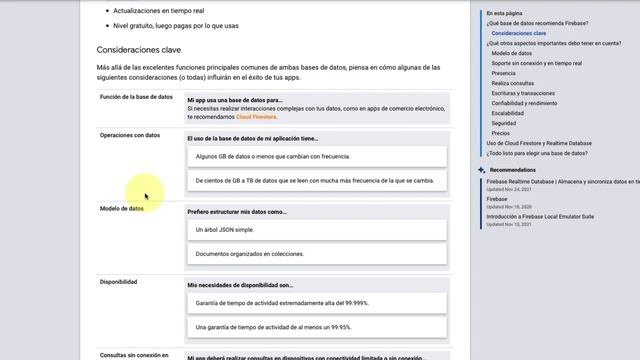The height and width of the screenshot is (360, 640).
Task: Jump to 'Escrituras y transacciones' section
Action: tap(523, 93)
